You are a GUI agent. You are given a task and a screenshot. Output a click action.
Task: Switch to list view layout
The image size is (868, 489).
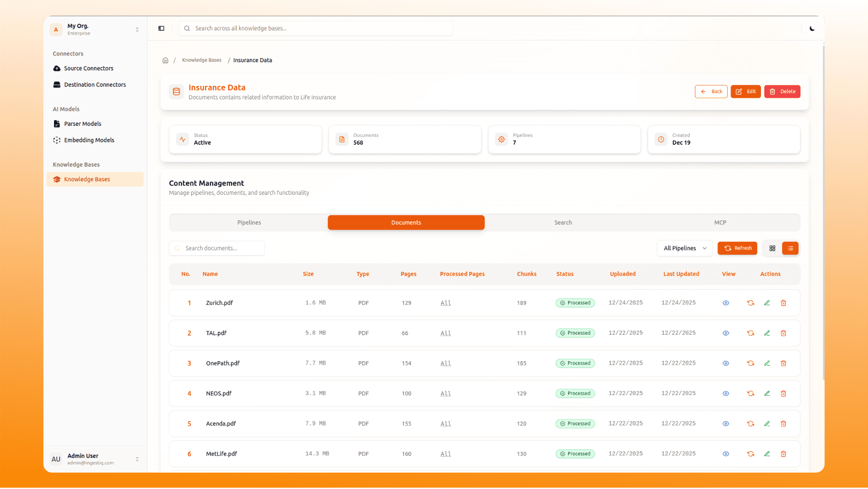(790, 248)
